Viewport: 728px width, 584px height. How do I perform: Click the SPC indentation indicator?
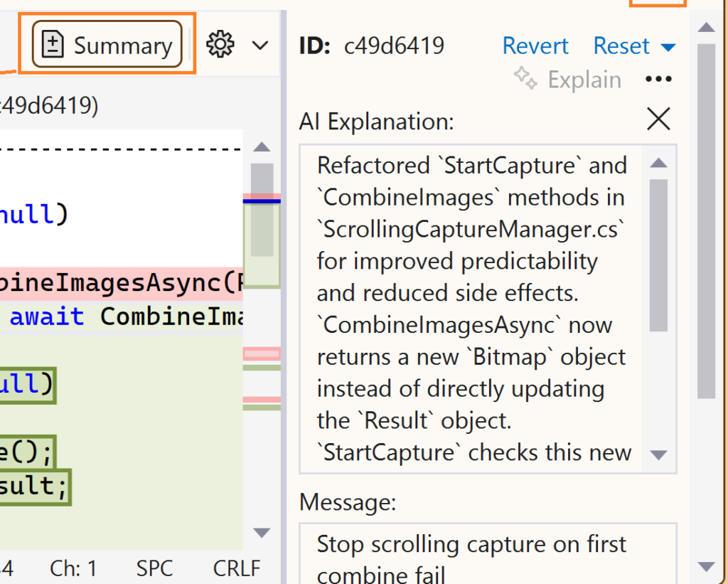154,568
